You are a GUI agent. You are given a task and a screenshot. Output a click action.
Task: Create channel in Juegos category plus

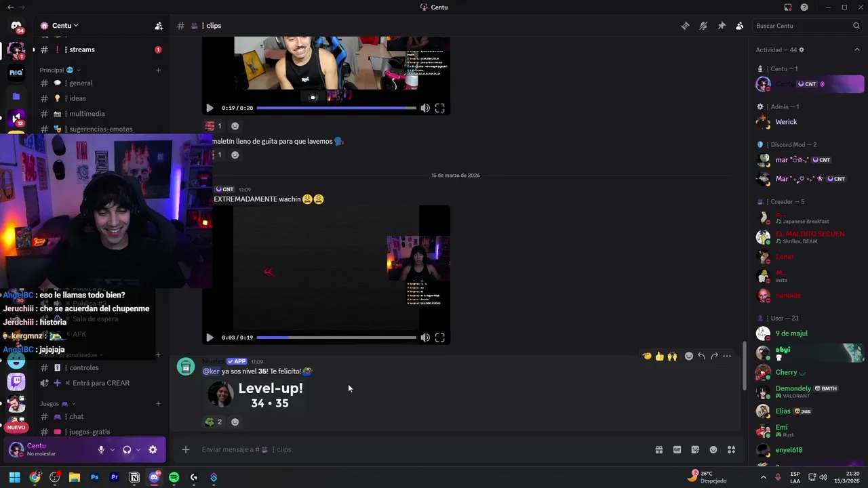pos(158,403)
